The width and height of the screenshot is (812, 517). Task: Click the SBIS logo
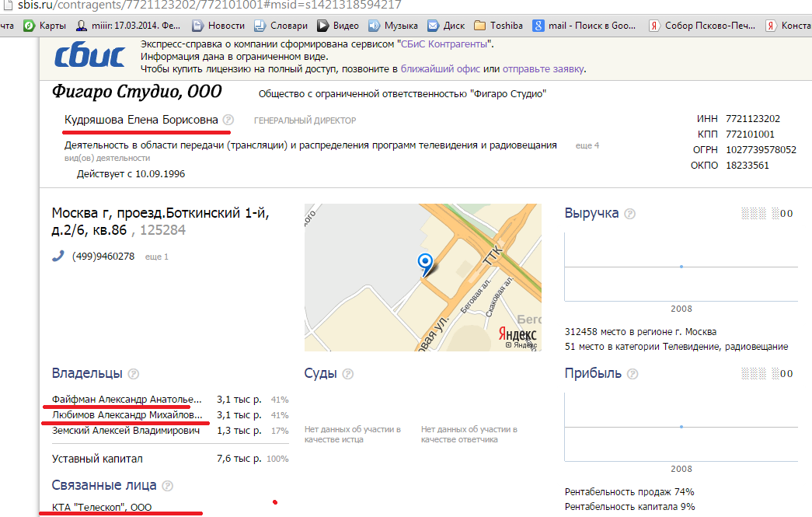click(x=90, y=56)
